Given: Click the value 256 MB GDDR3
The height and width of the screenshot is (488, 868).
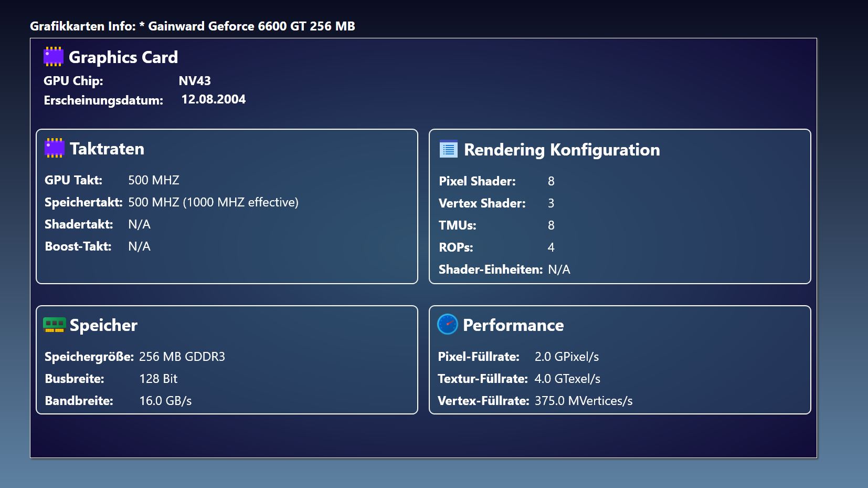Looking at the screenshot, I should coord(182,357).
